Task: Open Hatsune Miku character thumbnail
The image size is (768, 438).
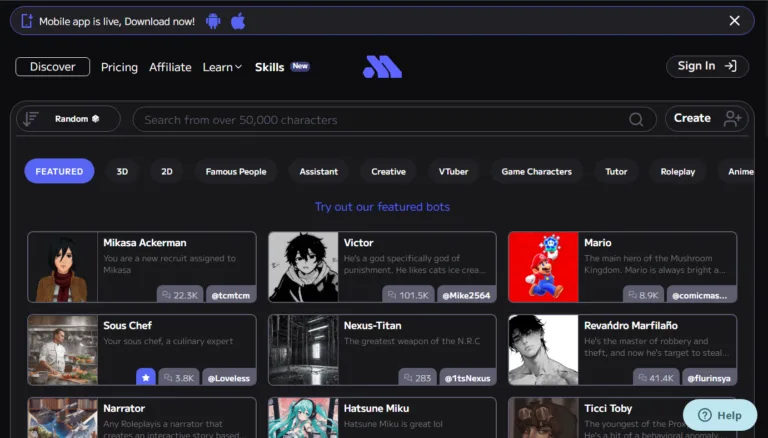Action: point(303,418)
